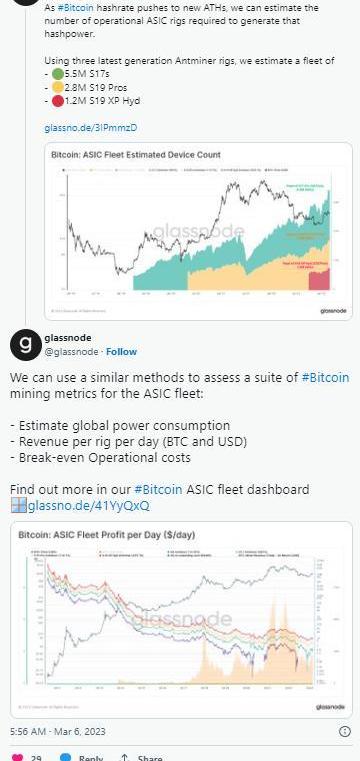The image size is (360, 761).
Task: Open the ASIC Fleet Profit per Day chart
Action: click(x=181, y=620)
